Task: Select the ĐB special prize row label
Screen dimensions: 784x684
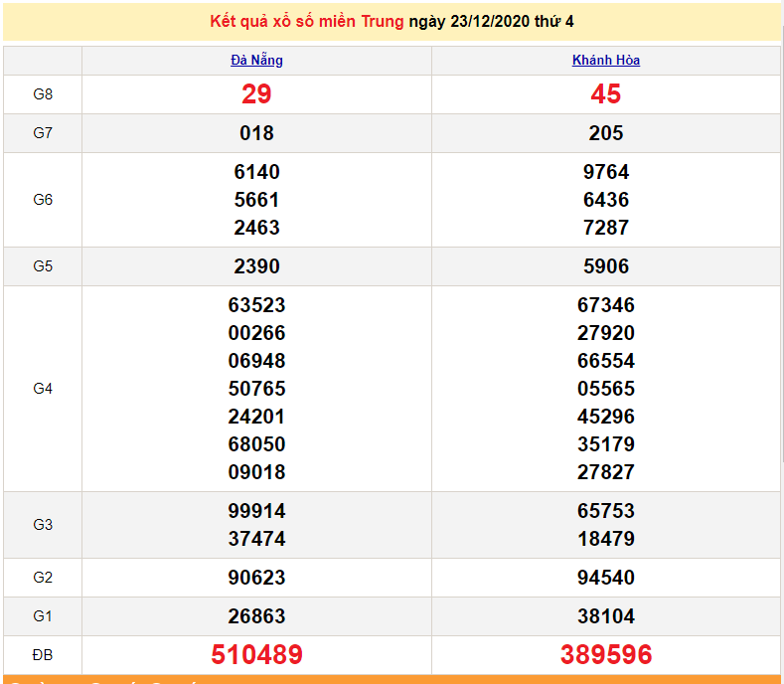Action: click(43, 655)
